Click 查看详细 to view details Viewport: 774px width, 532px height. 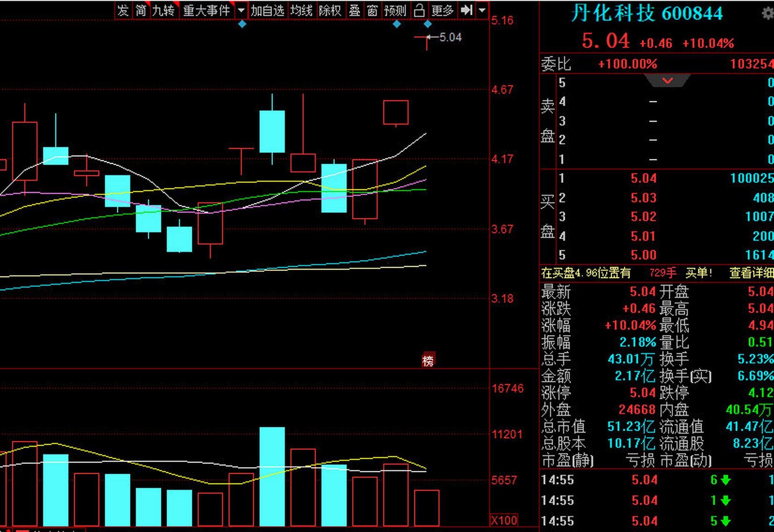click(751, 273)
